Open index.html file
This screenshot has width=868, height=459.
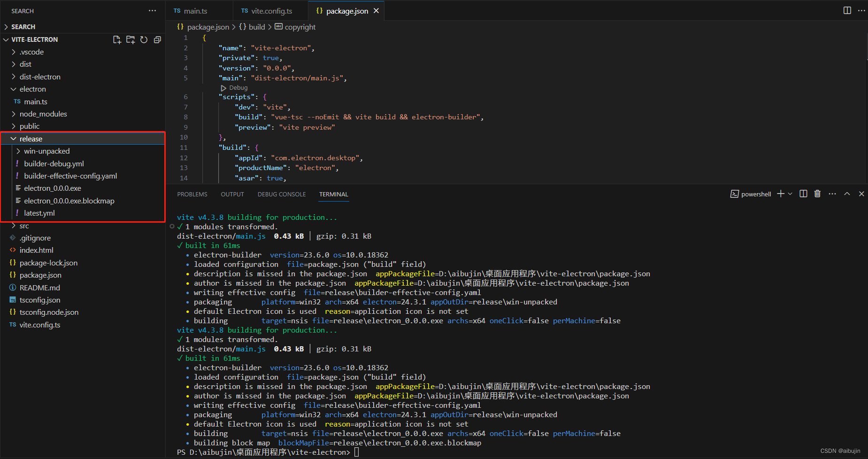tap(83, 250)
